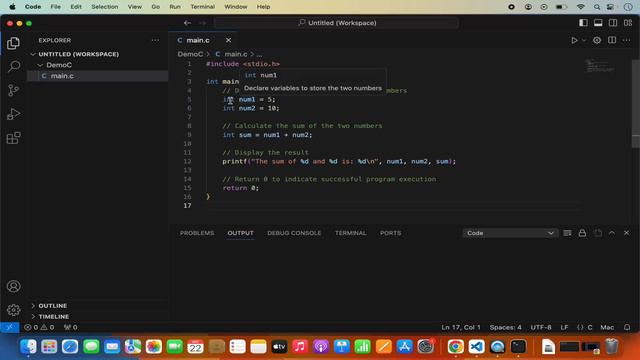Click the editor minimap

[x=600, y=65]
